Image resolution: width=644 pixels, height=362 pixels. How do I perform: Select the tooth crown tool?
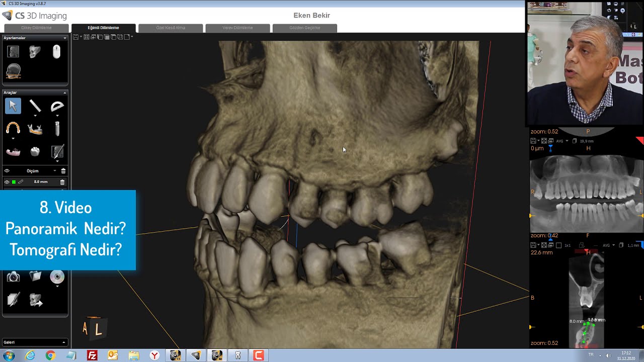point(35,151)
